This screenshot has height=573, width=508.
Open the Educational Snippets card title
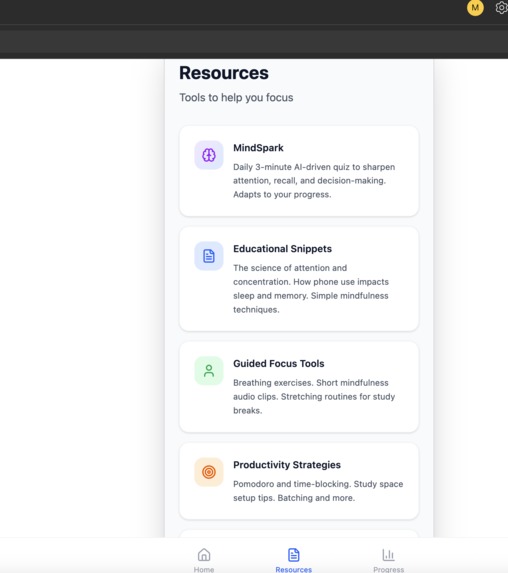[283, 249]
